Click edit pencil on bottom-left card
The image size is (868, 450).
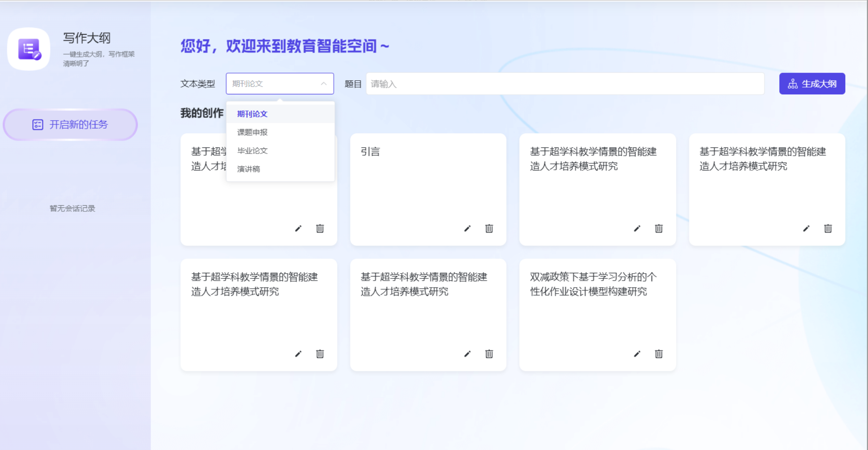(298, 354)
